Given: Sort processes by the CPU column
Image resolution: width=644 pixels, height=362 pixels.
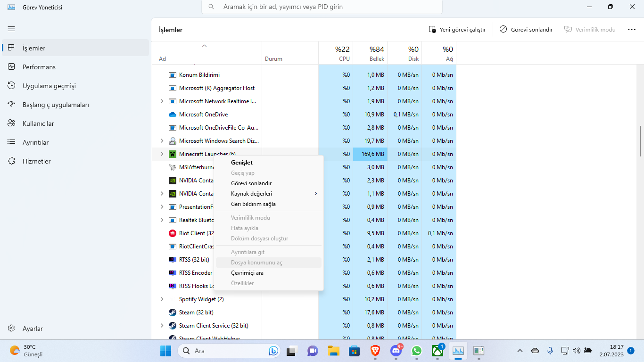Looking at the screenshot, I should pos(336,53).
